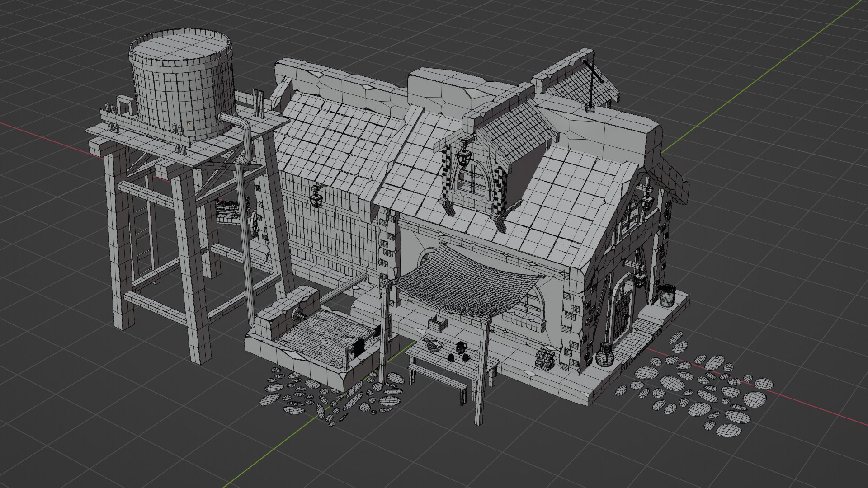Viewport: 868px width, 488px height.
Task: Select the water tank barrel on the tower
Action: [182, 84]
